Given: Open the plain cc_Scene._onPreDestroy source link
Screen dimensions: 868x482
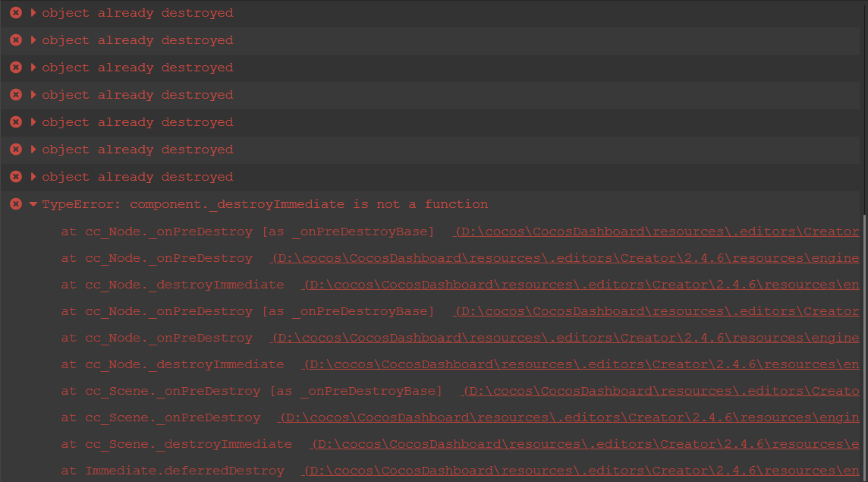Looking at the screenshot, I should (x=569, y=417).
